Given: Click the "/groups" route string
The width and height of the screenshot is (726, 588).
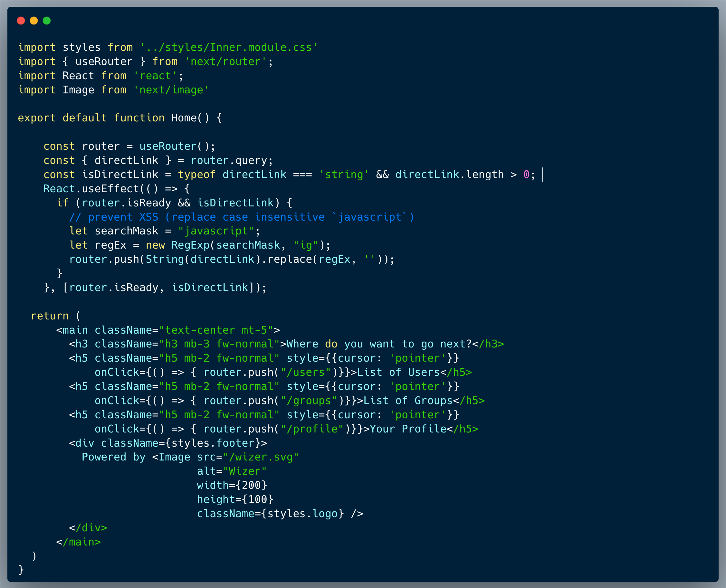Looking at the screenshot, I should pyautogui.click(x=309, y=401).
